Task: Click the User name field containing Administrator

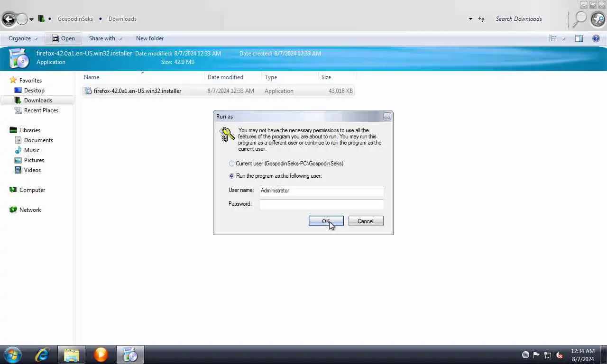Action: tap(322, 191)
